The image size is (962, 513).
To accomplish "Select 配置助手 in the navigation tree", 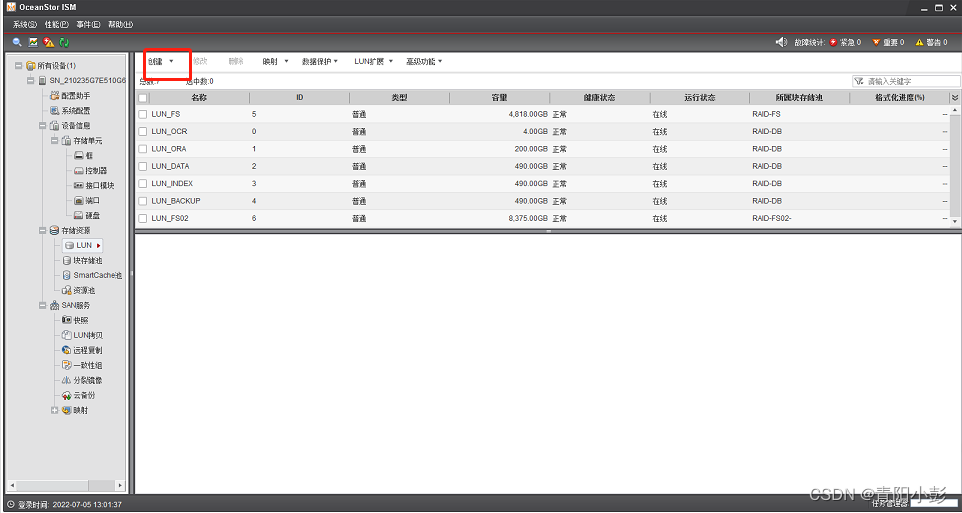I will coord(70,96).
